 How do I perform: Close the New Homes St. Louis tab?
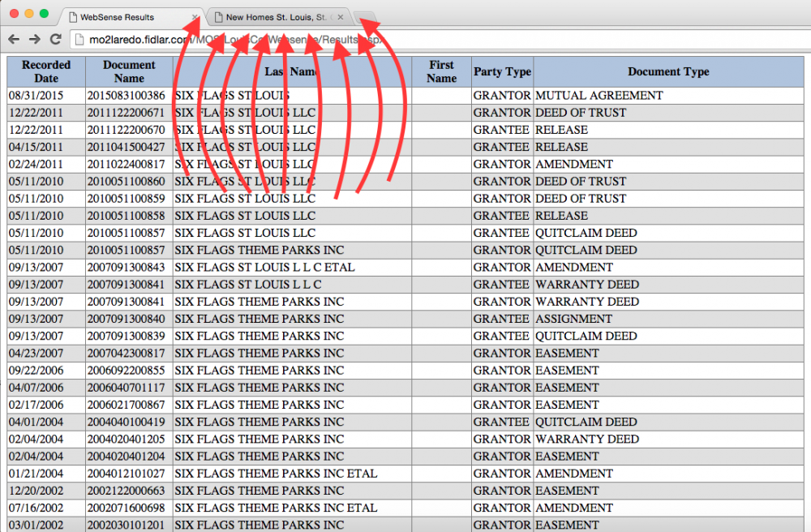pos(341,17)
